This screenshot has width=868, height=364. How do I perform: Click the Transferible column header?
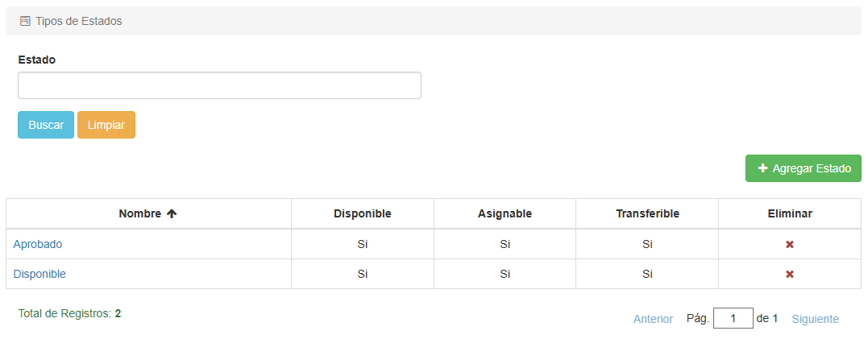647,213
